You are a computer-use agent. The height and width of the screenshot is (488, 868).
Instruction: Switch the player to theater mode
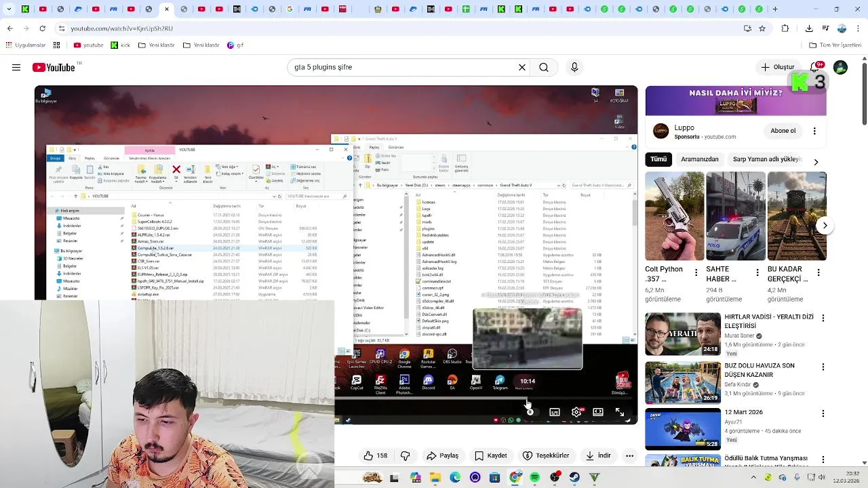[598, 412]
